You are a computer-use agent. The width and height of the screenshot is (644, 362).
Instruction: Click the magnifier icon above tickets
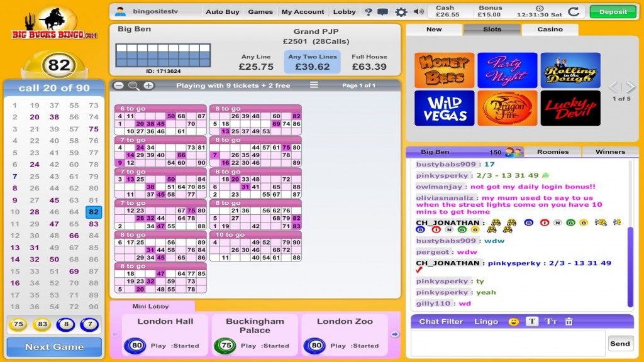point(133,85)
